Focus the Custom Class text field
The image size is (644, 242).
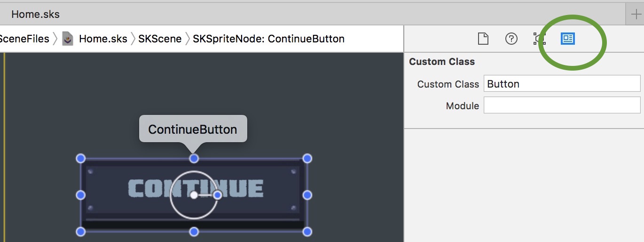tap(562, 84)
